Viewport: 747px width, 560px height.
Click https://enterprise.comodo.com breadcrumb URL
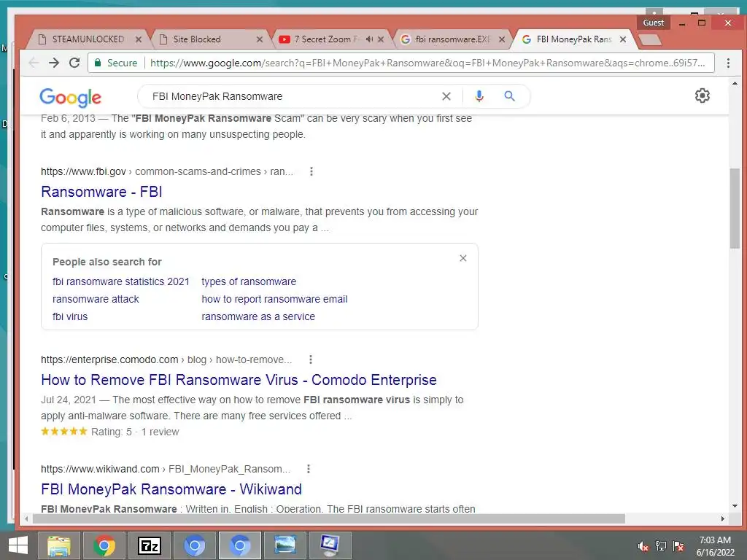[x=109, y=359]
